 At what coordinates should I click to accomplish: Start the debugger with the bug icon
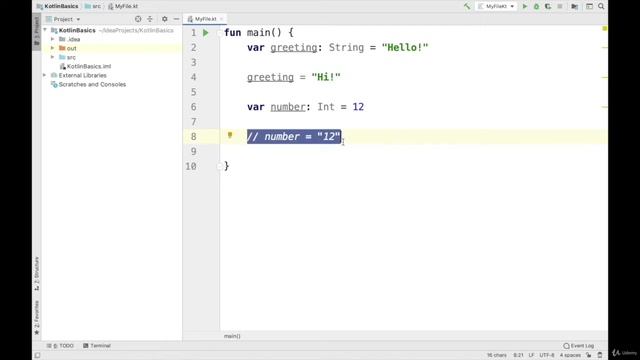click(536, 7)
